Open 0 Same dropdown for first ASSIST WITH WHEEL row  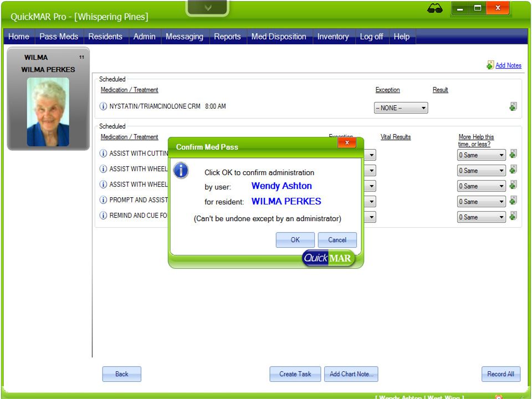pyautogui.click(x=481, y=171)
